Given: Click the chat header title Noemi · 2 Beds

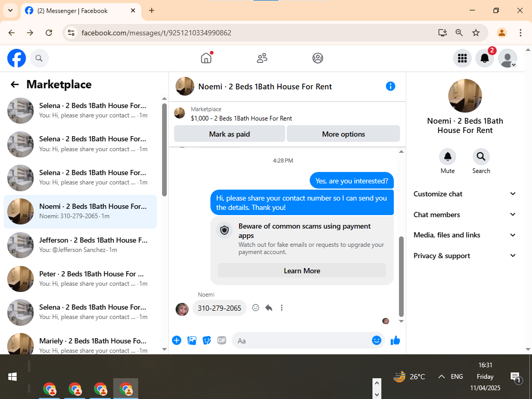Looking at the screenshot, I should [x=265, y=87].
